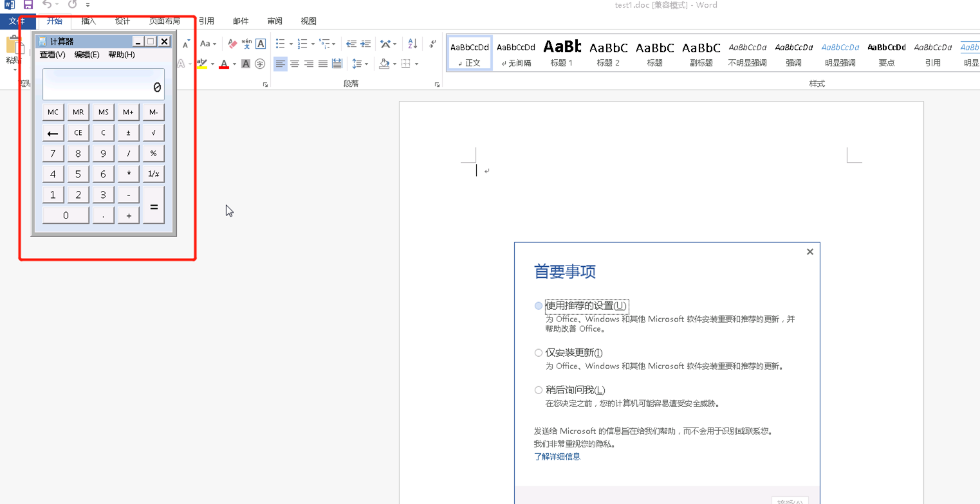Select 稍后询问我 radio option
This screenshot has height=504, width=980.
539,390
